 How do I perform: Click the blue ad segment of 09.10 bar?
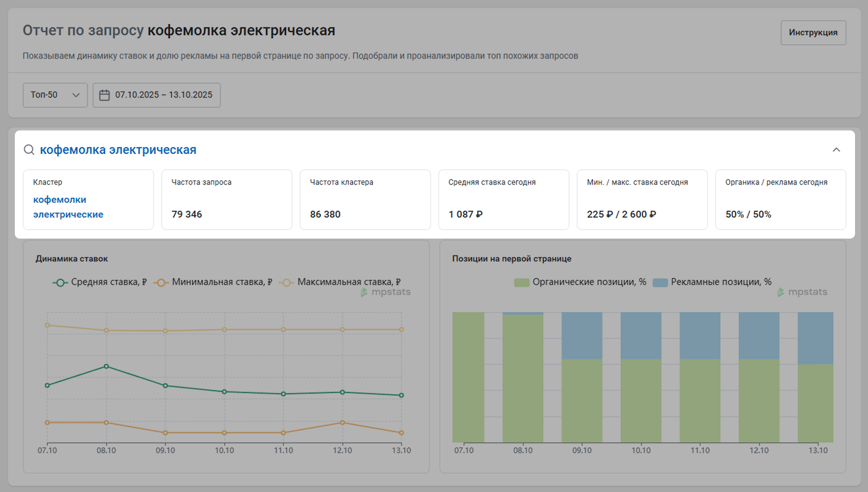(x=581, y=335)
